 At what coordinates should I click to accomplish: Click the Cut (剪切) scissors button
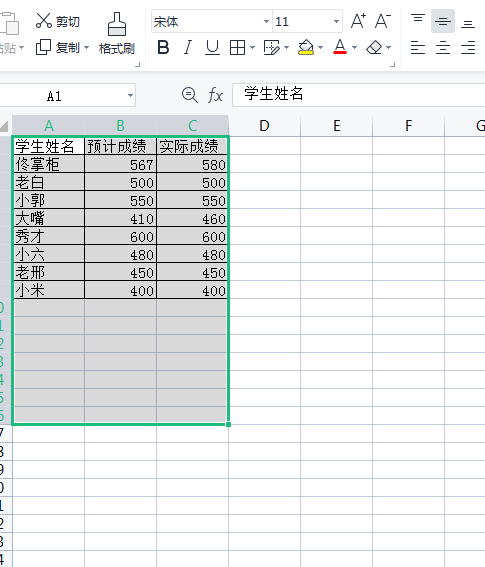click(x=58, y=21)
